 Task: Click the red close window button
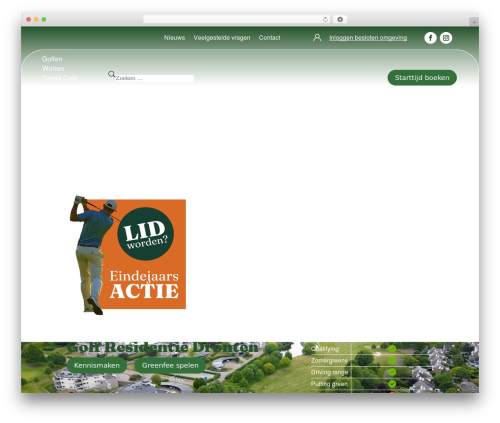tap(29, 19)
